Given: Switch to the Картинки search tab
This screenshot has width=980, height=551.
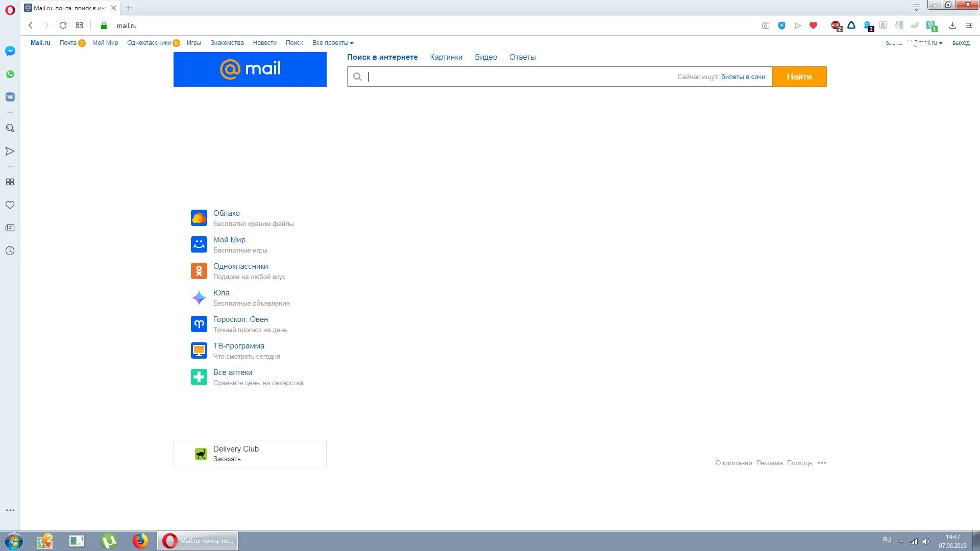Looking at the screenshot, I should 446,57.
